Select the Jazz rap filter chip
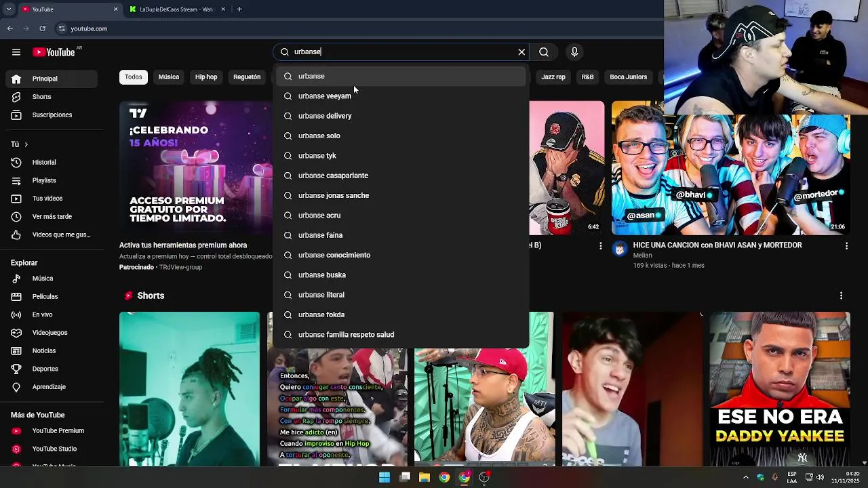 553,77
